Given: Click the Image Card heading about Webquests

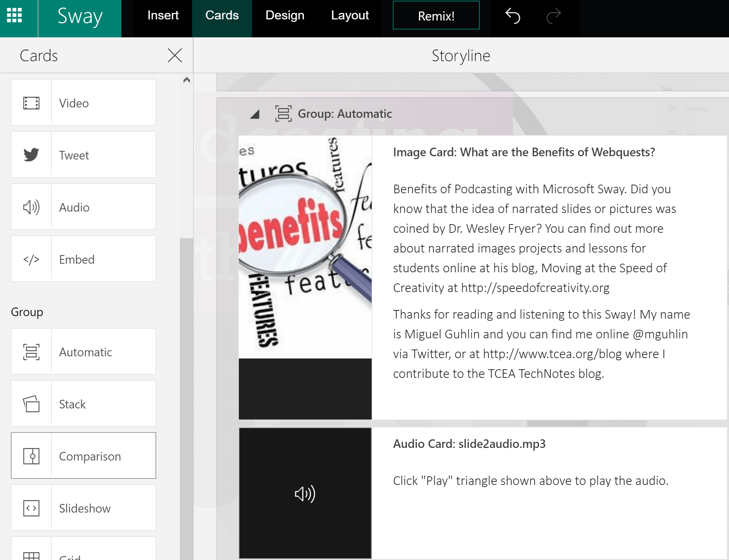Looking at the screenshot, I should click(524, 152).
